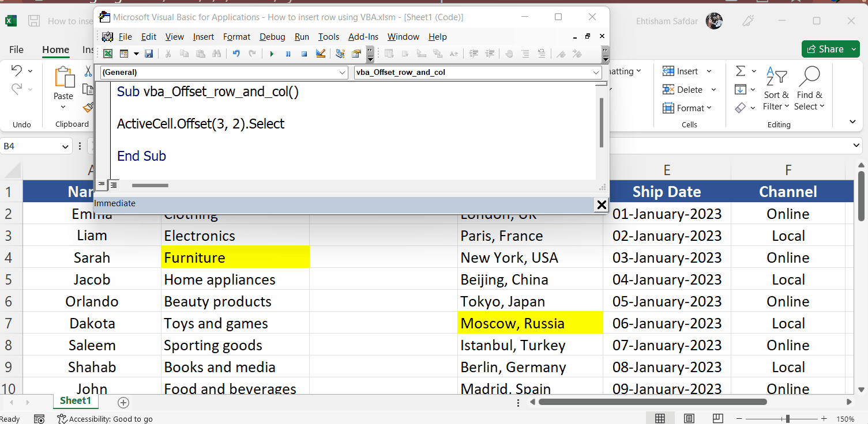Viewport: 868px width, 424px height.
Task: Run the vba_Offset_row_and_col macro
Action: pos(271,54)
